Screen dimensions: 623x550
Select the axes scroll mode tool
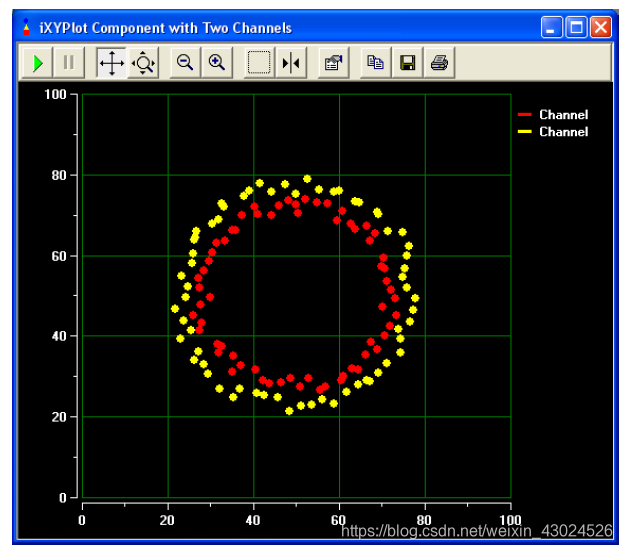coord(112,63)
